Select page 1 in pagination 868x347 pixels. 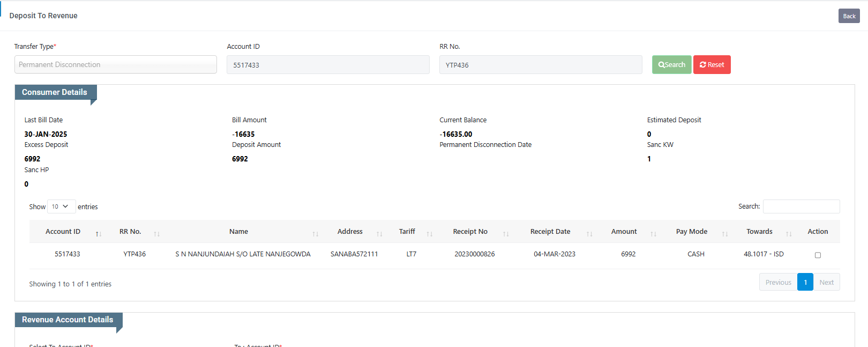click(805, 282)
